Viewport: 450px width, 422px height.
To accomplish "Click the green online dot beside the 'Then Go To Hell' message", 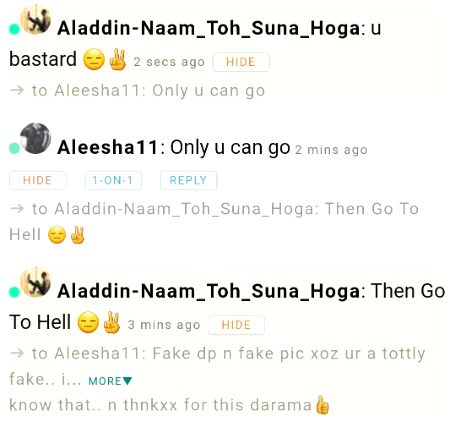I will [14, 292].
